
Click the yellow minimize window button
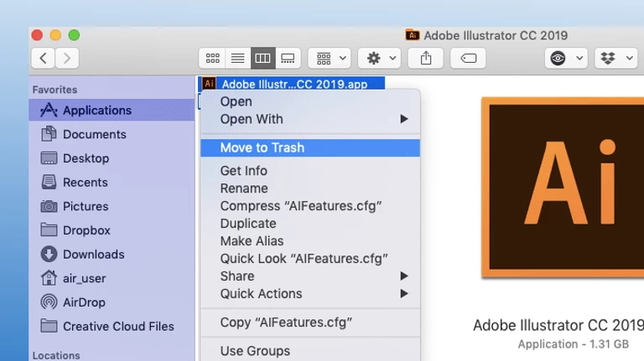click(x=55, y=35)
